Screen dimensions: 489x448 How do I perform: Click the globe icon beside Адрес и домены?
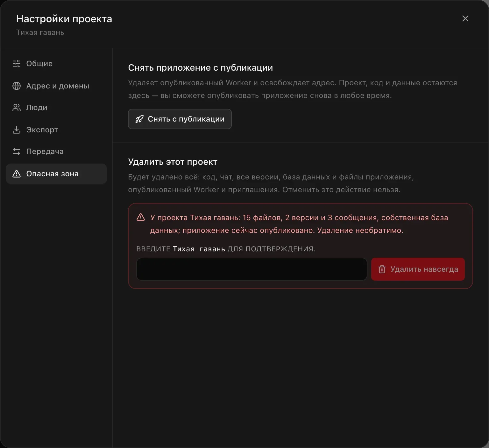[x=17, y=86]
